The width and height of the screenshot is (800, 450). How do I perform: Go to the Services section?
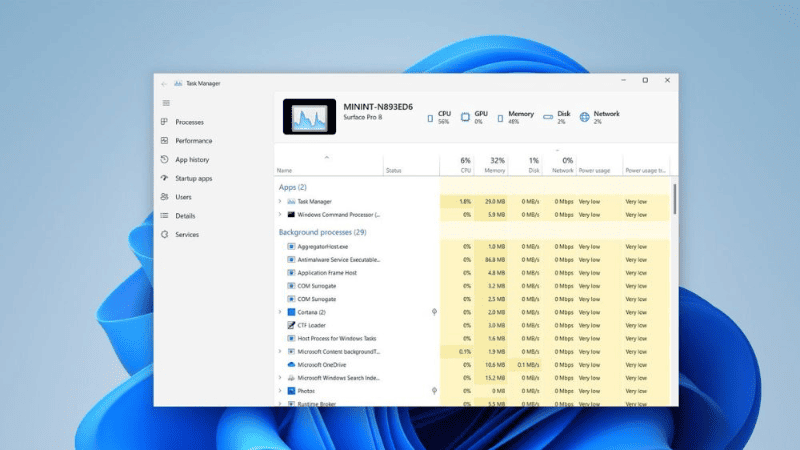187,234
